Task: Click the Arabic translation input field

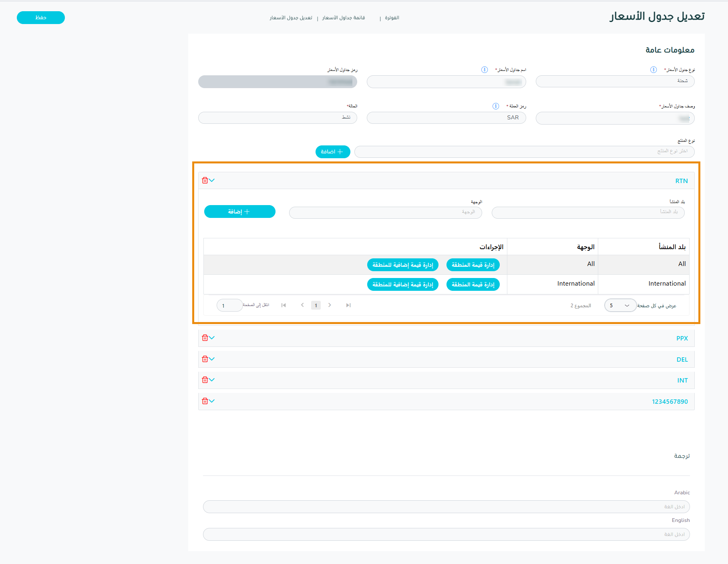Action: pyautogui.click(x=446, y=507)
